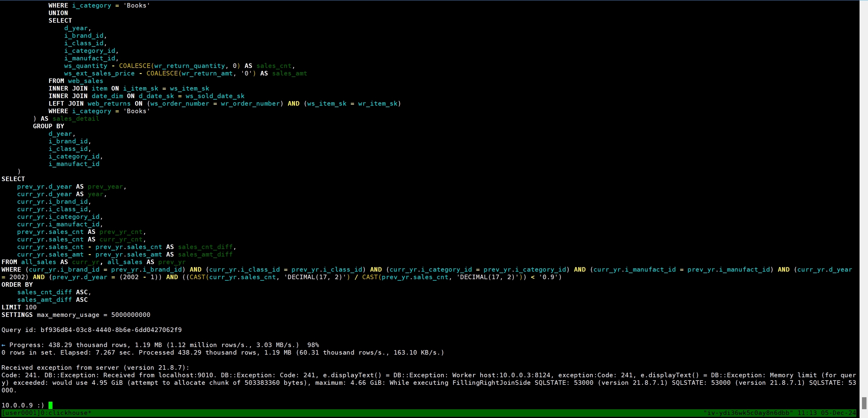868x418 pixels.
Task: Click the 'LIMIT 100' line
Action: point(19,307)
